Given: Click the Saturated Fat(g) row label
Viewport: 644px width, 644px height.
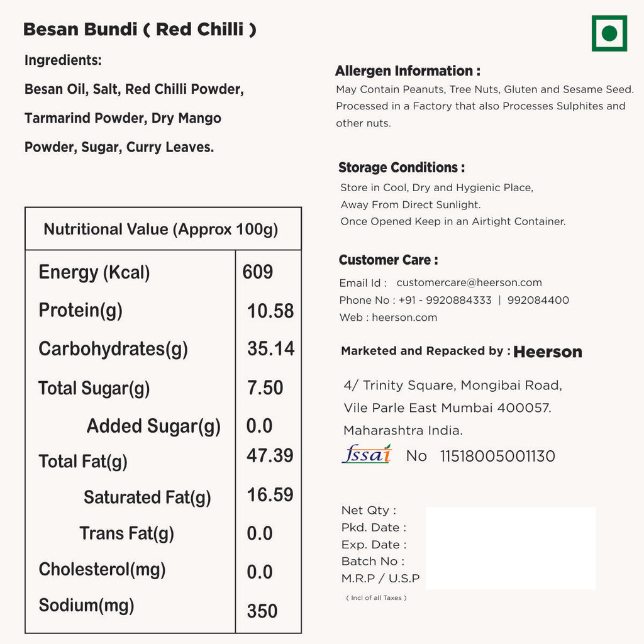Looking at the screenshot, I should pyautogui.click(x=147, y=497).
